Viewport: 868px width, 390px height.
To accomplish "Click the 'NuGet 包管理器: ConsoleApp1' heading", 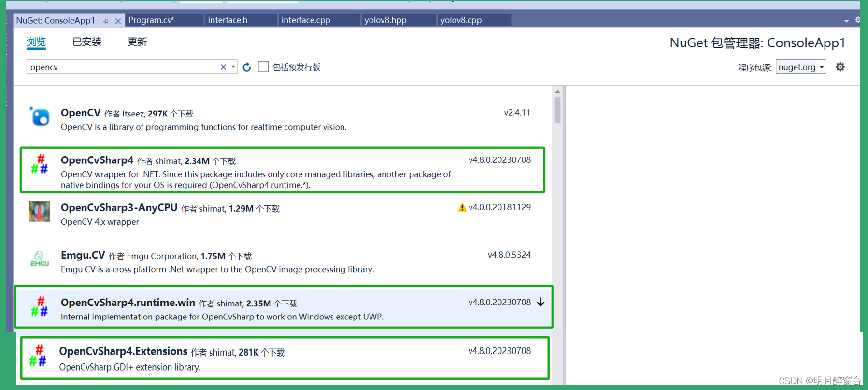I will pyautogui.click(x=757, y=43).
